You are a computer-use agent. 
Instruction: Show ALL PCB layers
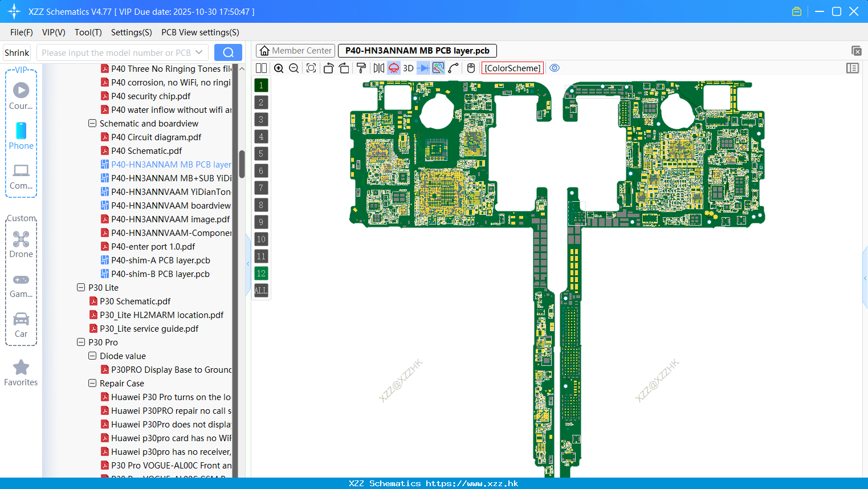pos(261,291)
